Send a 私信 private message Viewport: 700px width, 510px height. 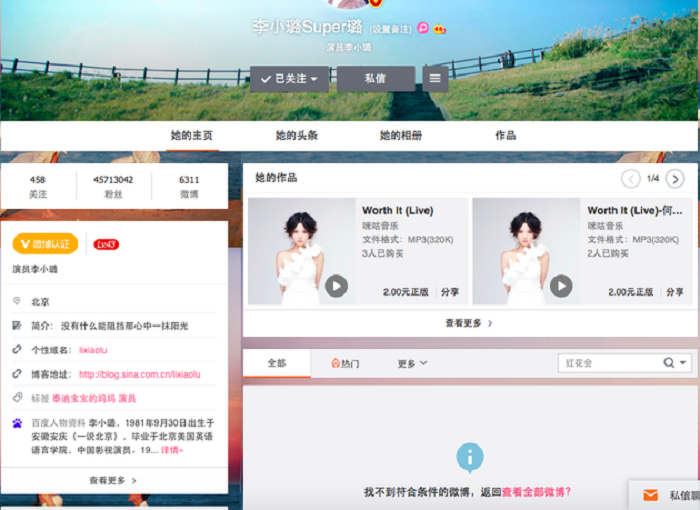[375, 78]
